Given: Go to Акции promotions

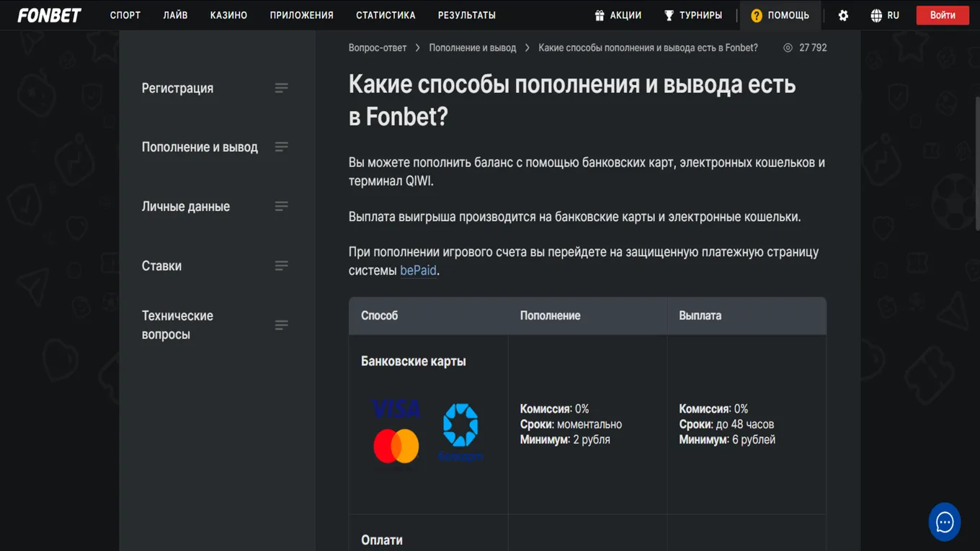Looking at the screenshot, I should click(x=625, y=15).
